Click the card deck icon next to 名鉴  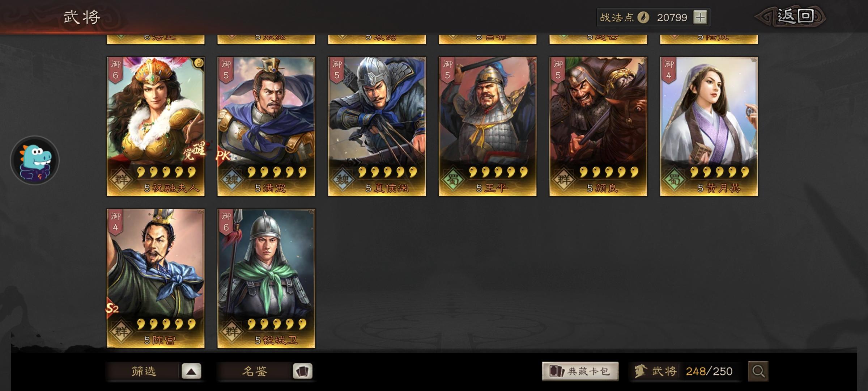(302, 371)
